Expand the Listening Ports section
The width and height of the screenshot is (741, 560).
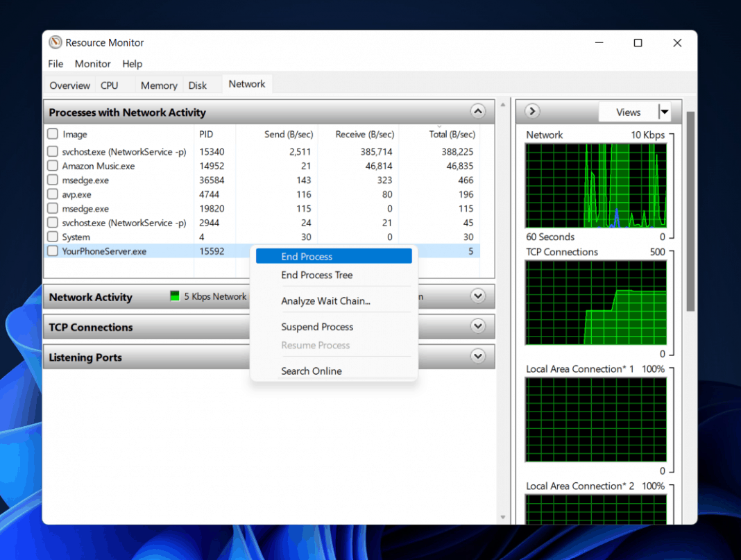click(477, 356)
